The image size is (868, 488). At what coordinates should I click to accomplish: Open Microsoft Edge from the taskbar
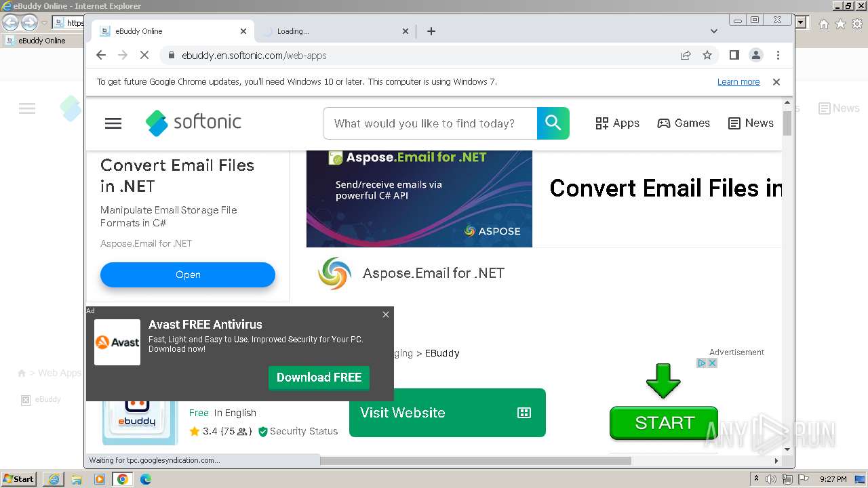tap(146, 479)
